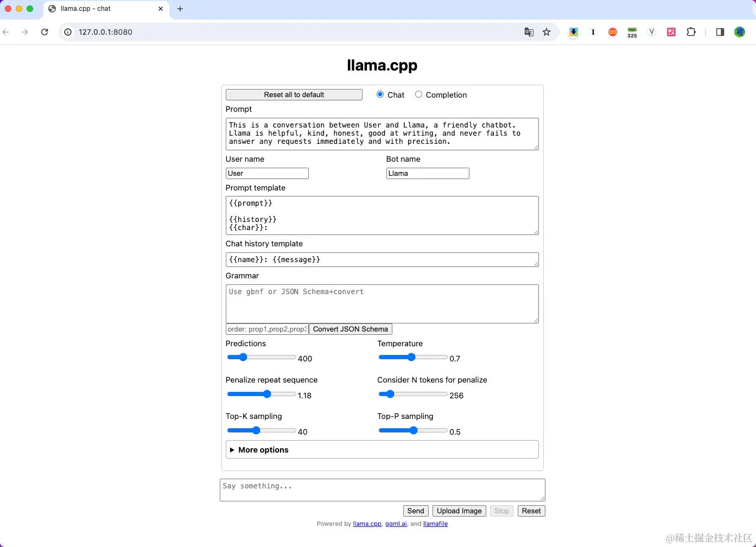This screenshot has width=756, height=547.
Task: Click the Reset button below the chat box
Action: 531,511
